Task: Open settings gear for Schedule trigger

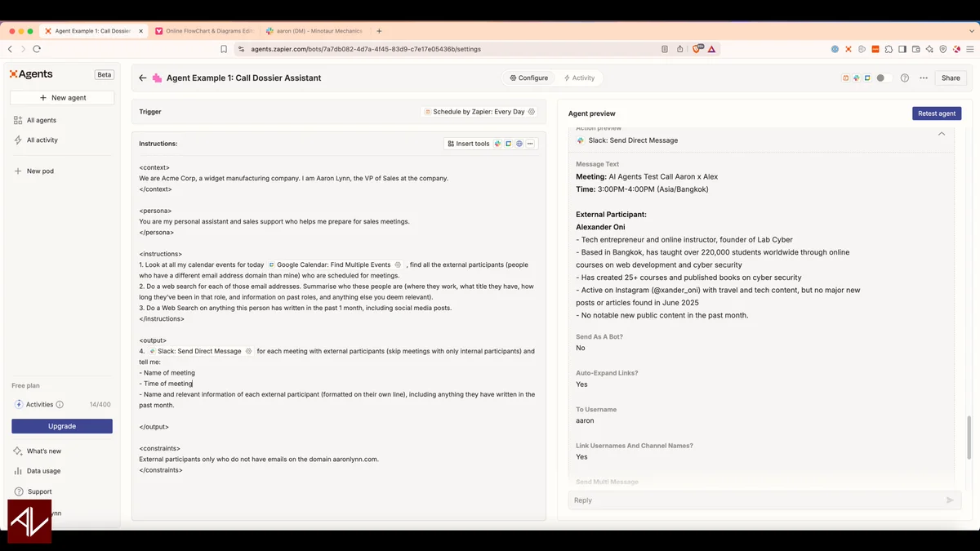Action: pos(532,112)
